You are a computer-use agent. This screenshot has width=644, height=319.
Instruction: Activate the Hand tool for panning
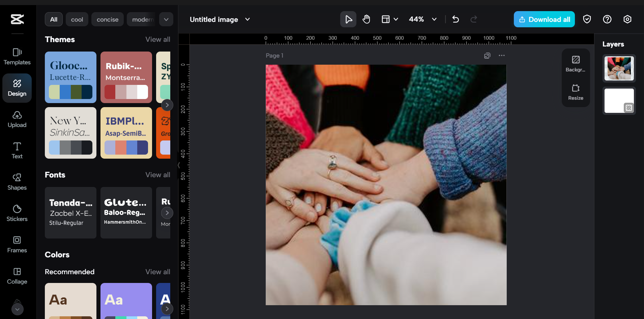pos(367,19)
